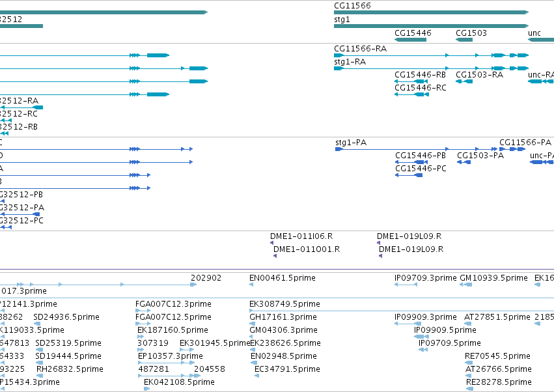Select the 307319 alignment label

[152, 343]
